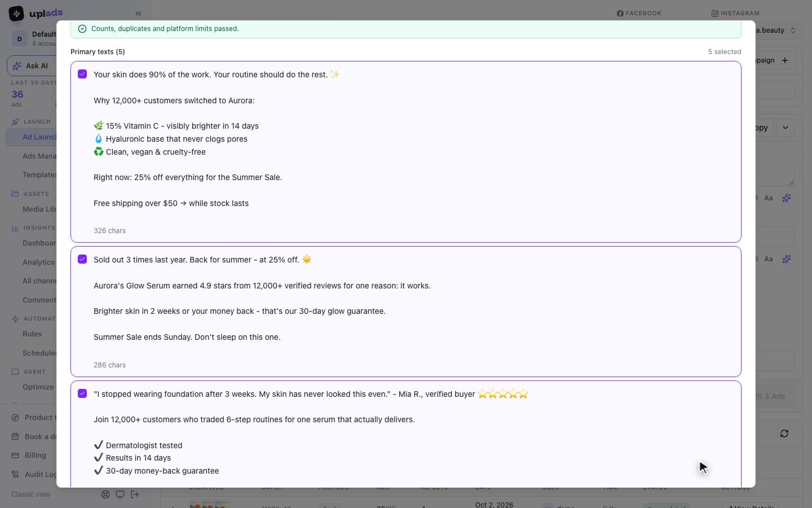Open help via the lifebuoy icon
The image size is (812, 508).
tap(105, 494)
